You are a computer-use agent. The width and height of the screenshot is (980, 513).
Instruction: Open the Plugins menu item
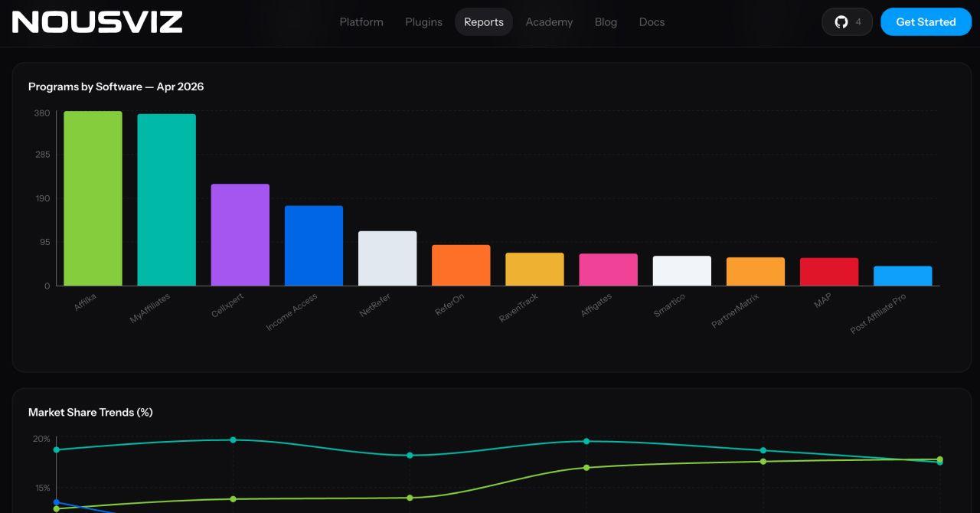point(423,21)
